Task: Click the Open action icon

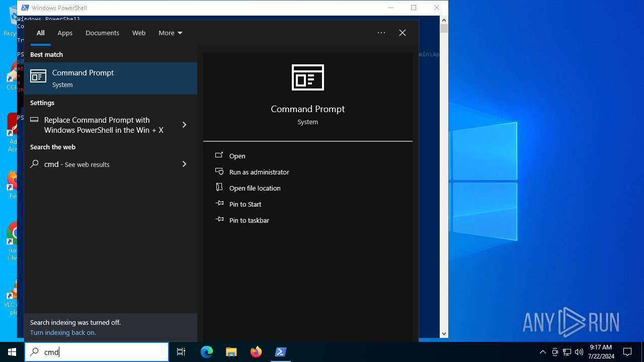Action: click(x=219, y=155)
